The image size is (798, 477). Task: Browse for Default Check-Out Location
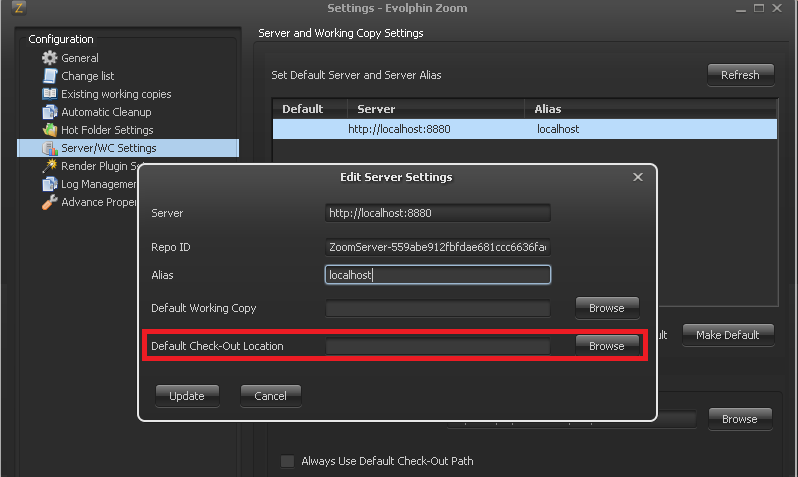coord(606,346)
